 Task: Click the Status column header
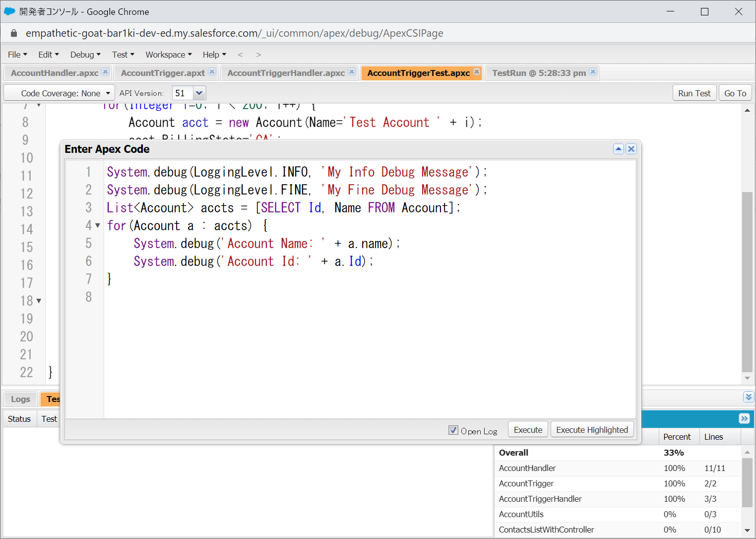19,419
